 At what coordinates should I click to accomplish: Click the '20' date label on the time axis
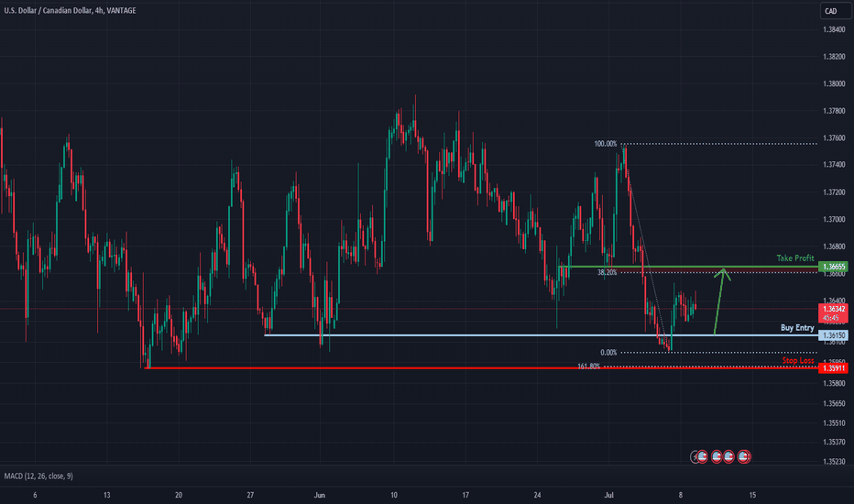pos(179,495)
